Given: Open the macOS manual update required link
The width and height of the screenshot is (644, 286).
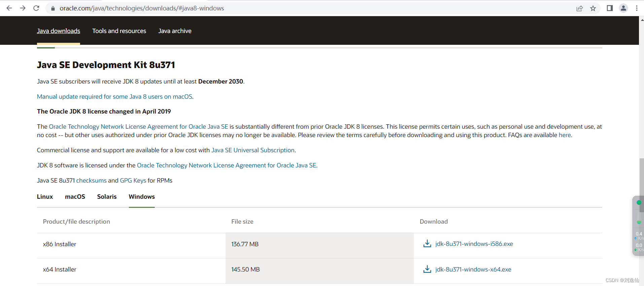Looking at the screenshot, I should [x=115, y=97].
